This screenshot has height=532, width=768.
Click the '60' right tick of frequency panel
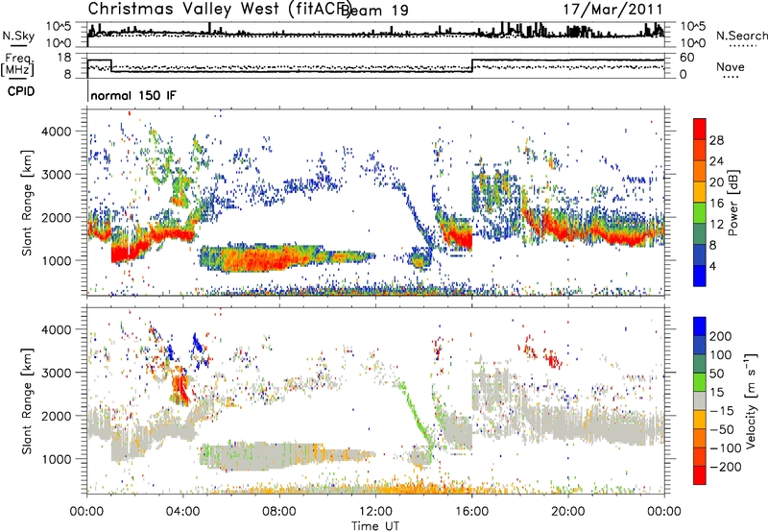(x=686, y=58)
